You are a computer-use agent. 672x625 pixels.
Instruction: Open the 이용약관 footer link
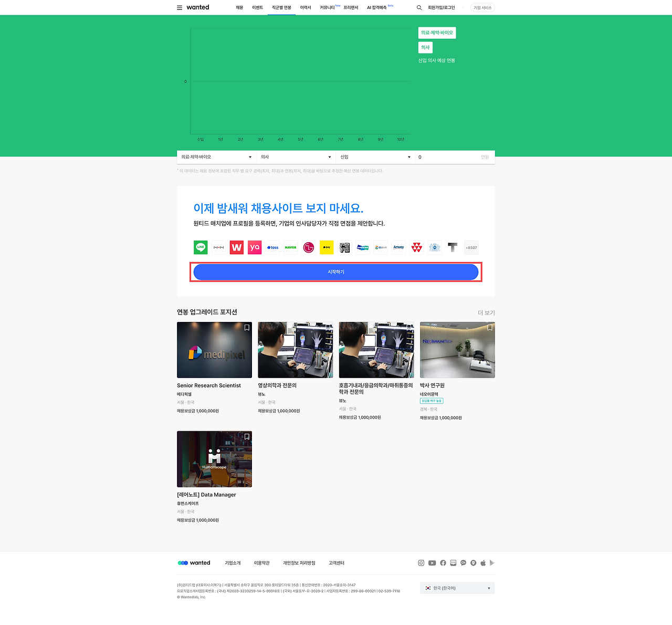point(262,563)
